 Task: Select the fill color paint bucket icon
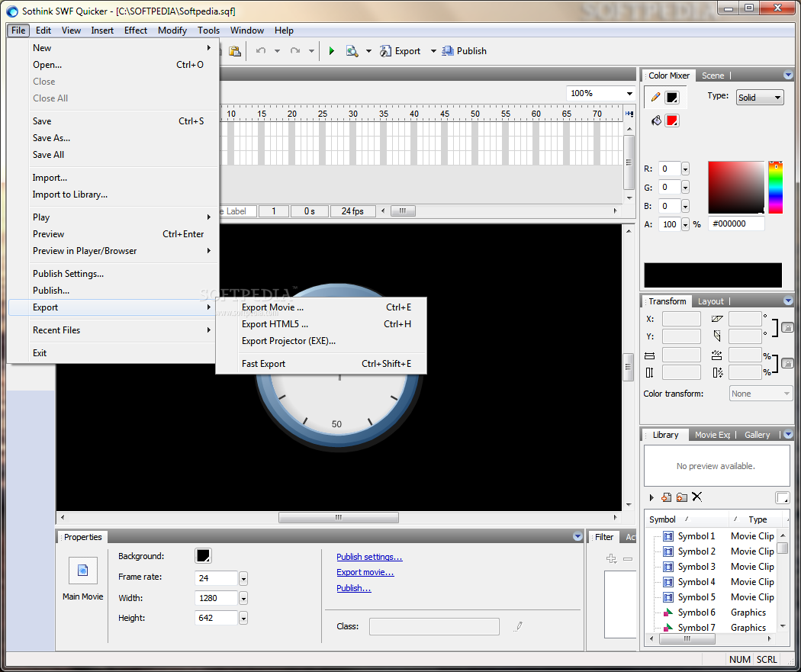pyautogui.click(x=655, y=121)
